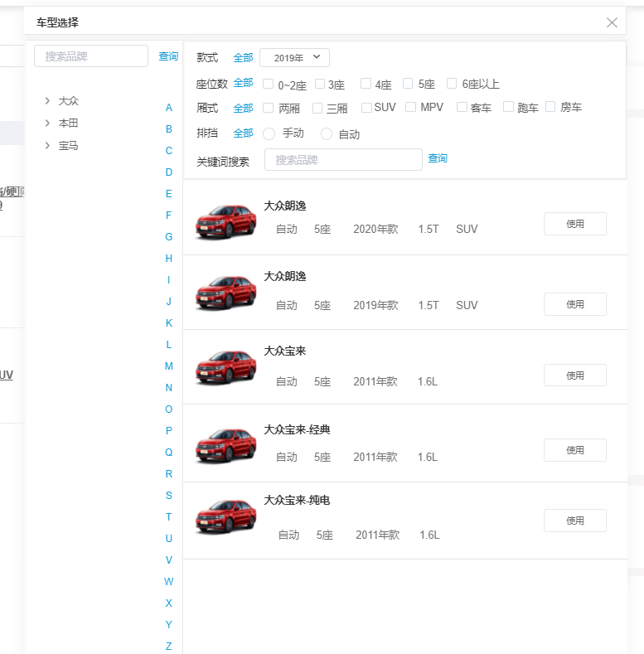Click the 大众宝来-纯电 car thumbnail

point(225,516)
